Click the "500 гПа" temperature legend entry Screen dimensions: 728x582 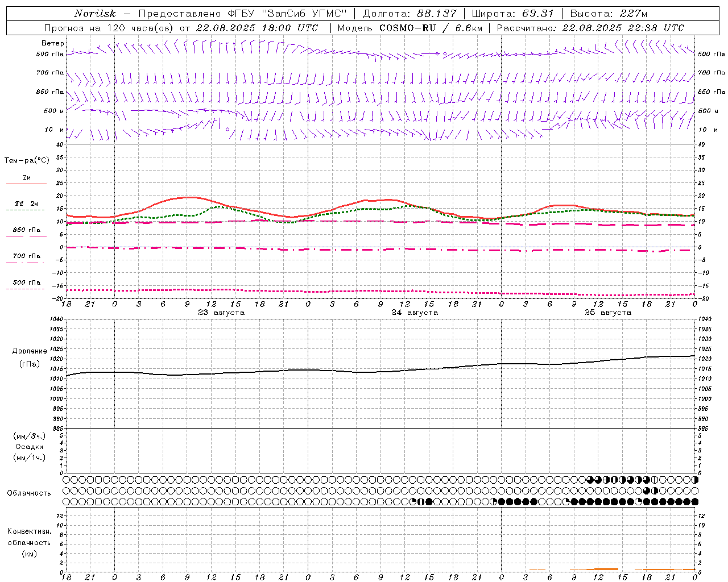coord(27,282)
